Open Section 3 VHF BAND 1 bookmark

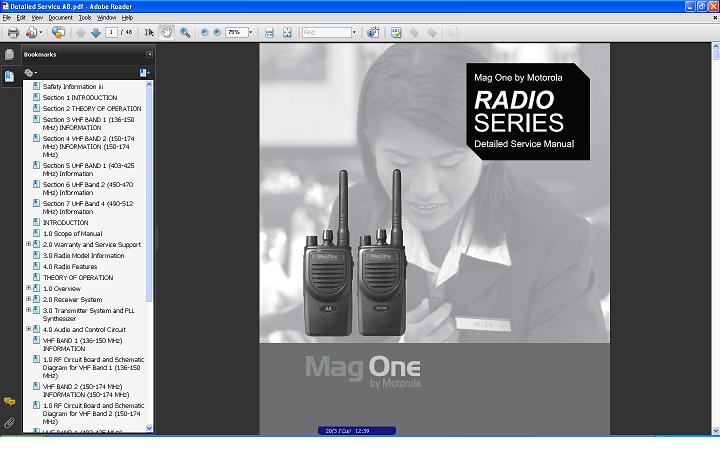click(89, 124)
